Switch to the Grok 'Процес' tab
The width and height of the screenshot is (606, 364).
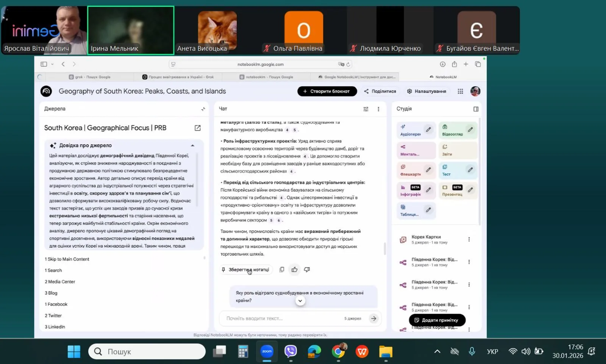178,77
